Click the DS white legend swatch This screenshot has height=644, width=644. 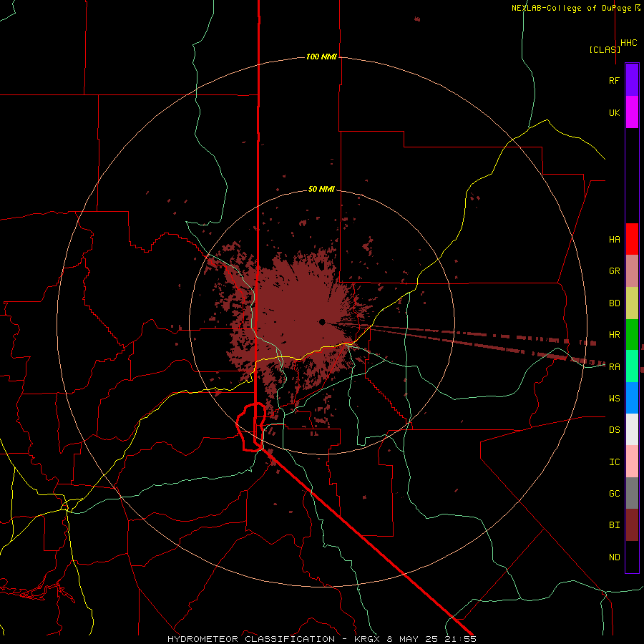pyautogui.click(x=632, y=429)
